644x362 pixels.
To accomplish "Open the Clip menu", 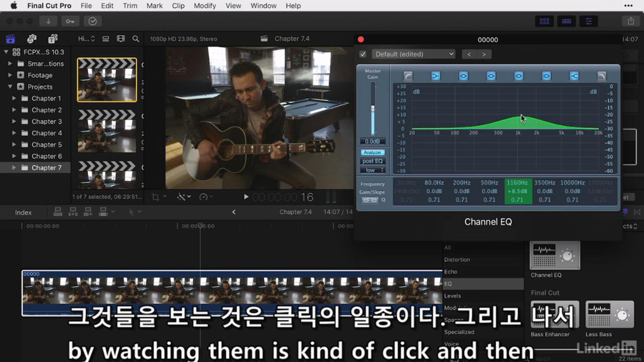I will pyautogui.click(x=178, y=6).
